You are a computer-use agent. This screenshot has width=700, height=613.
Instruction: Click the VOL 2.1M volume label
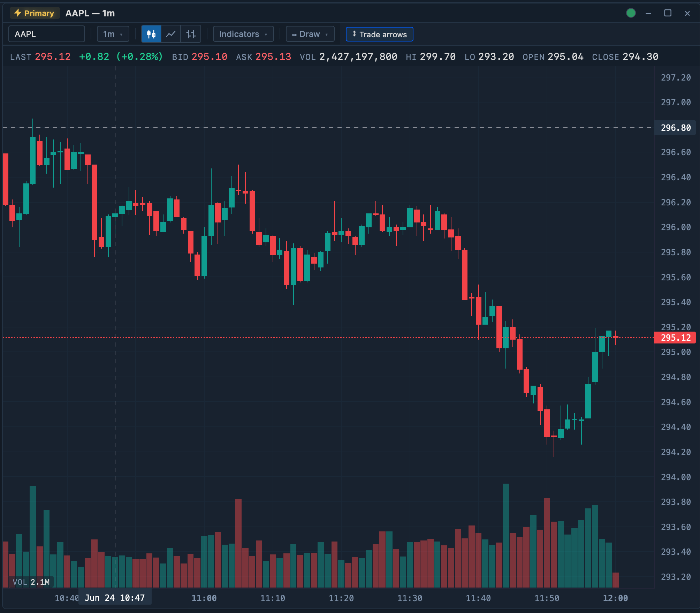click(31, 582)
